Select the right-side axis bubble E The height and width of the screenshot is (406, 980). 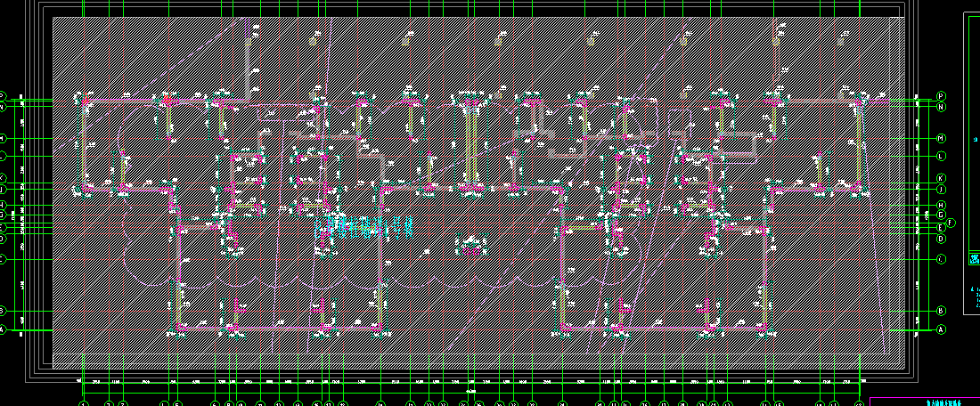click(x=942, y=227)
